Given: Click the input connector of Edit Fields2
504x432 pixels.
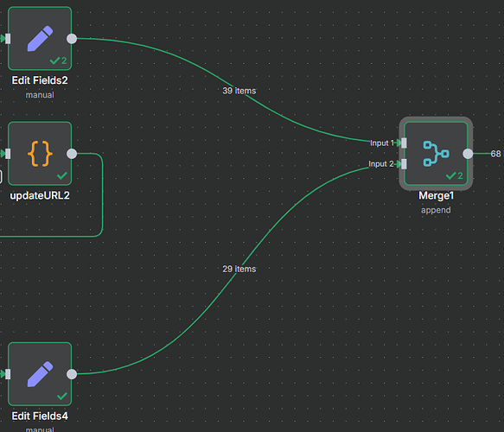Looking at the screenshot, I should tap(8, 39).
